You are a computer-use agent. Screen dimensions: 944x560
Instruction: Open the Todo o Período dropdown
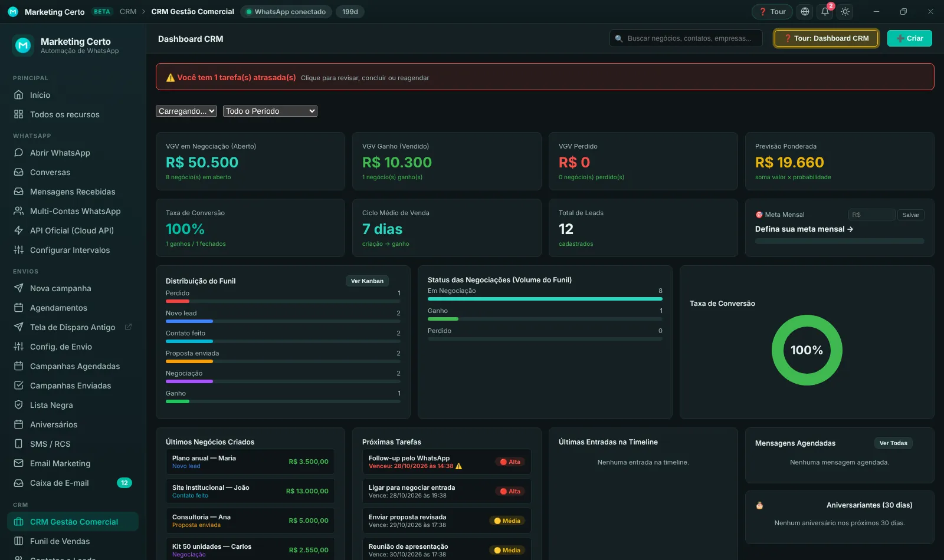coord(270,111)
